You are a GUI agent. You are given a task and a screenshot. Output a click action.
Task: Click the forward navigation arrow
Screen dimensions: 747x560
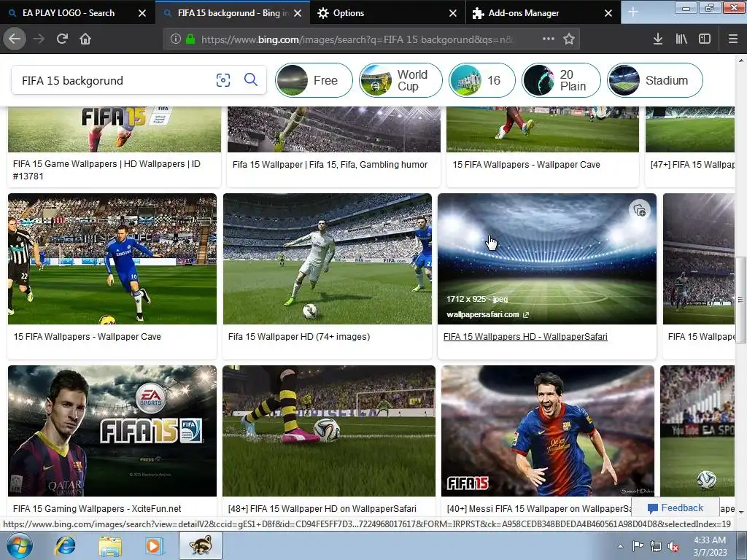[x=39, y=39]
